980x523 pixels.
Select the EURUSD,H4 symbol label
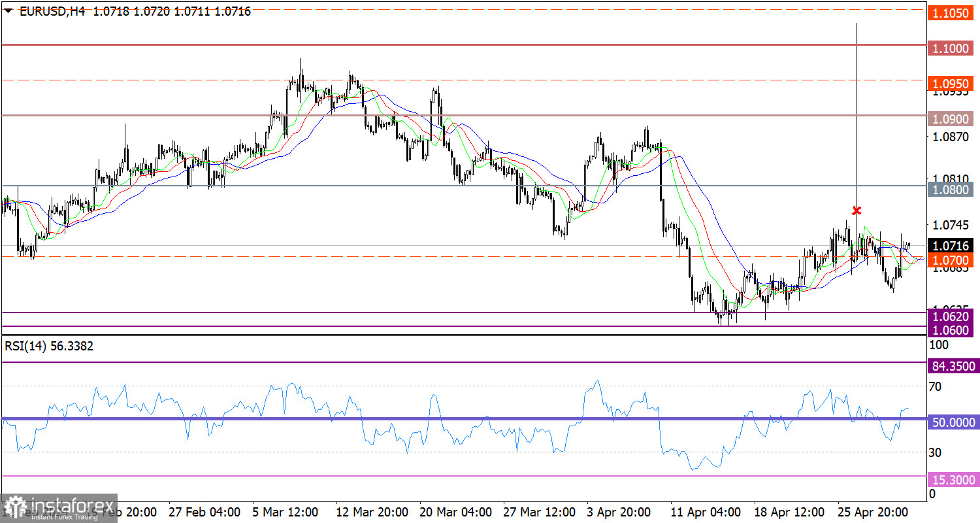pyautogui.click(x=52, y=11)
